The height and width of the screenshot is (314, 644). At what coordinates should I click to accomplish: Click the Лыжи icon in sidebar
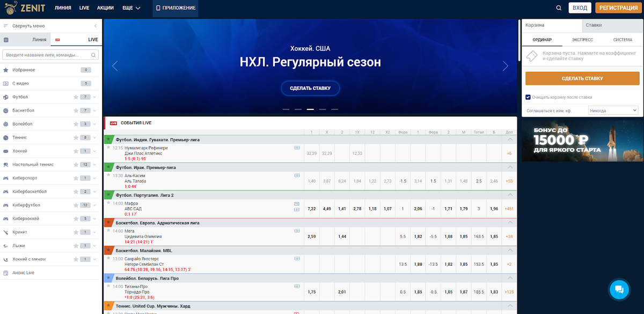coord(6,245)
